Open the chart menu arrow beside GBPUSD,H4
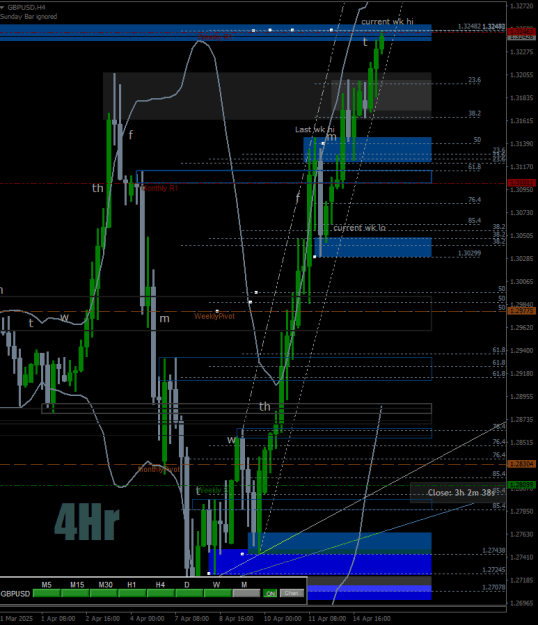 pyautogui.click(x=2, y=7)
